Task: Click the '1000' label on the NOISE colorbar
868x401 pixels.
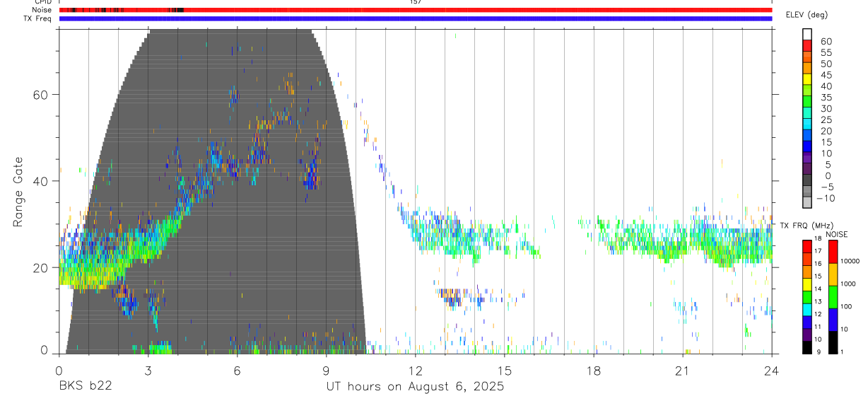Action: click(x=850, y=284)
